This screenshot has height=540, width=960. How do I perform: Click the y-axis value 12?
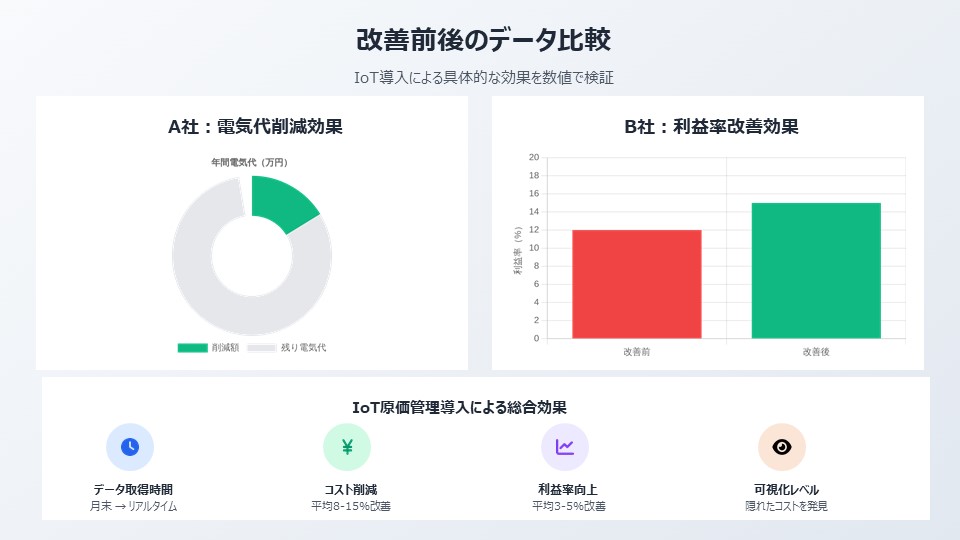534,230
